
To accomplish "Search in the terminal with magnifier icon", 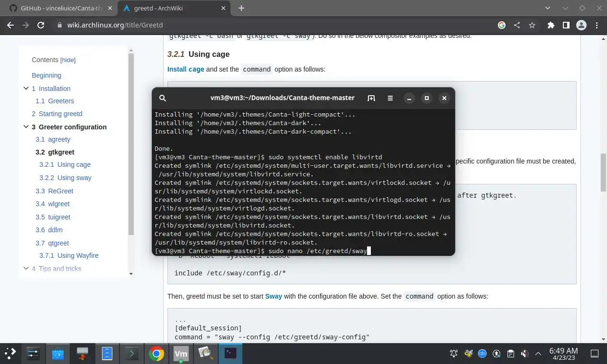I will tap(163, 98).
